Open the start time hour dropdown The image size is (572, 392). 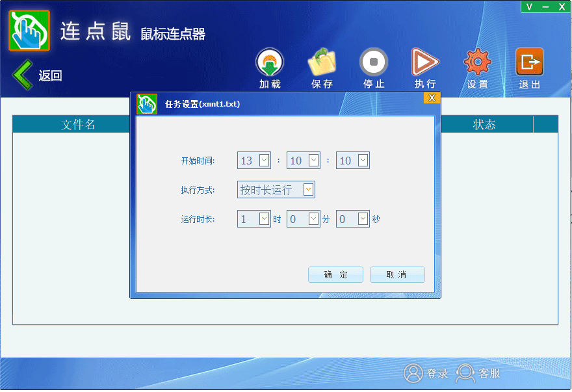pos(264,160)
